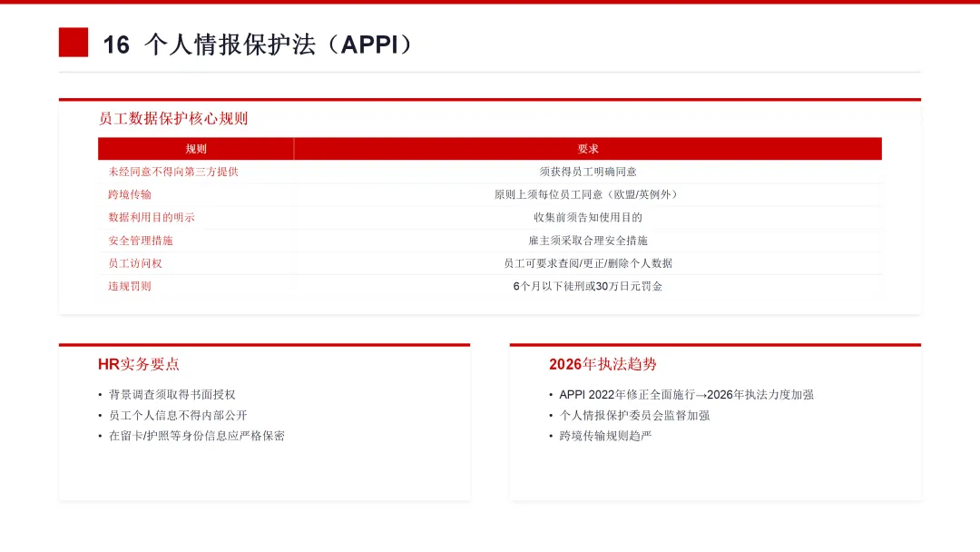
Task: Click the bullet 员工个人信息不得内部公开
Action: point(178,415)
